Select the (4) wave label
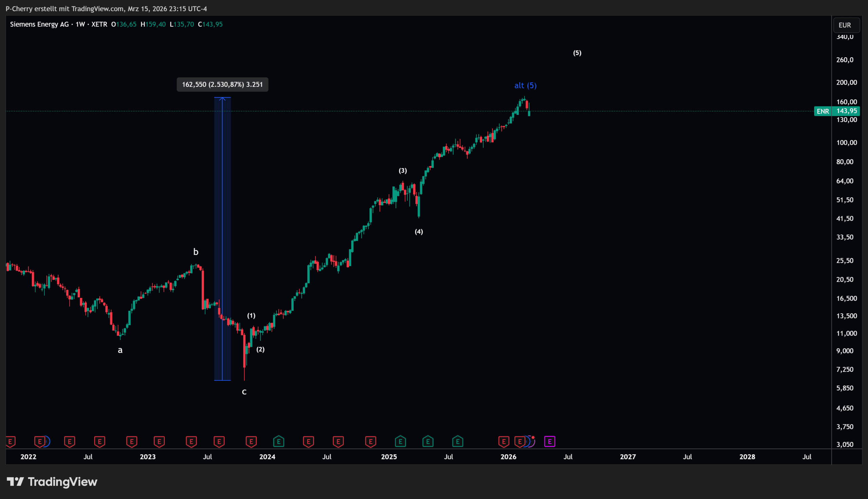Viewport: 868px width, 499px height. point(419,232)
